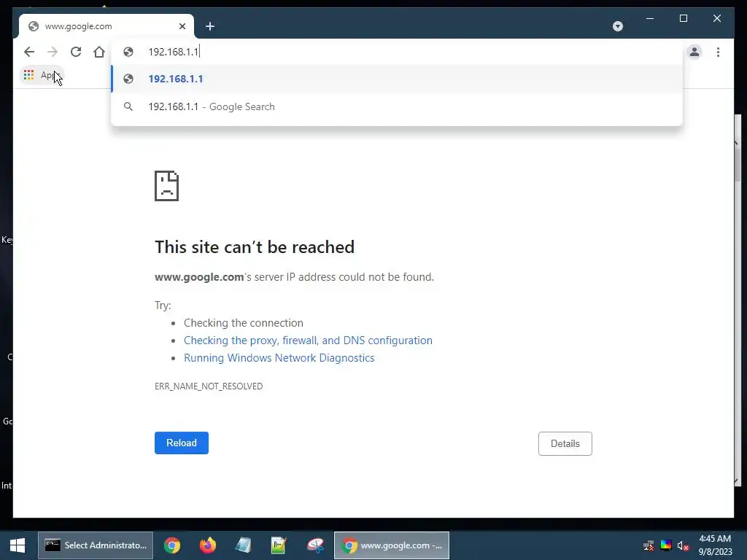Launch Firefox from the taskbar
This screenshot has height=560, width=747.
208,545
